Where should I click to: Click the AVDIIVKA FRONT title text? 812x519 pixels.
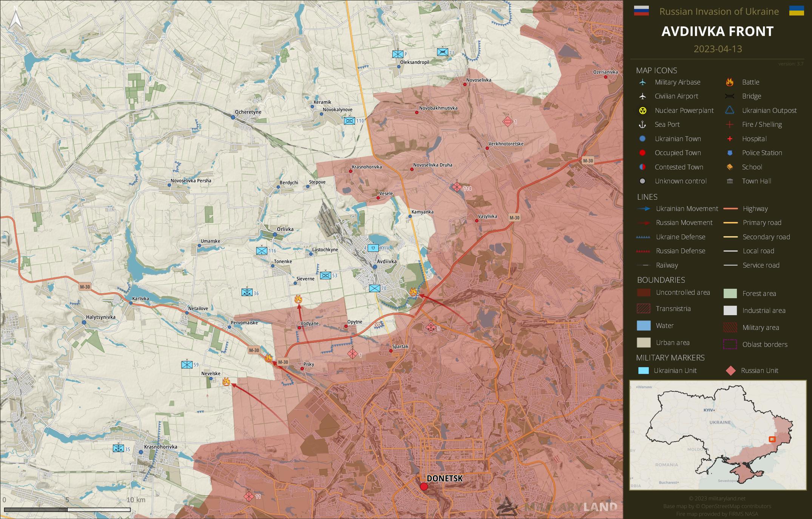pyautogui.click(x=717, y=31)
